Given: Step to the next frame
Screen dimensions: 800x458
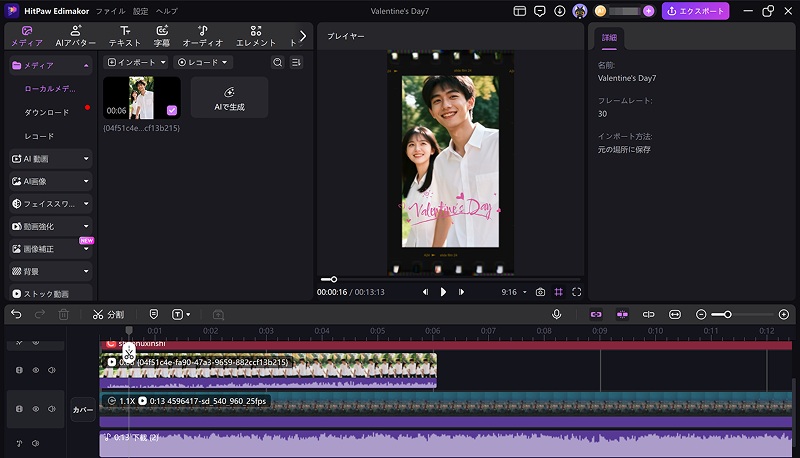Looking at the screenshot, I should pos(461,292).
